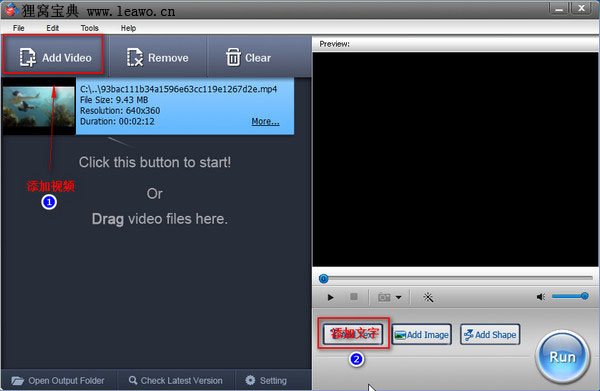
Task: Start processing with the Run button
Action: click(562, 357)
